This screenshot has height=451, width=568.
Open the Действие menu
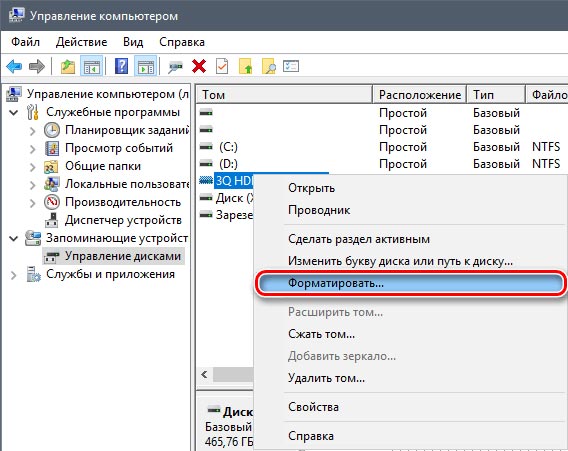pos(82,42)
